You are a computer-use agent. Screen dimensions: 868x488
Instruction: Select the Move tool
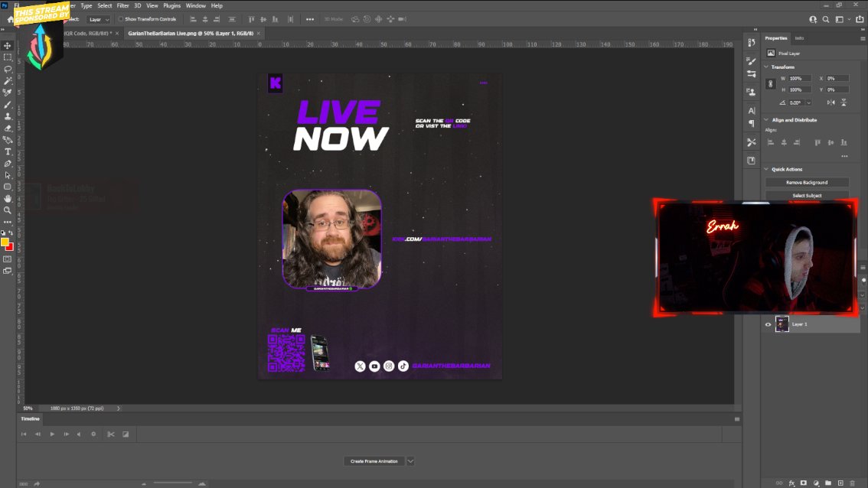coord(8,45)
